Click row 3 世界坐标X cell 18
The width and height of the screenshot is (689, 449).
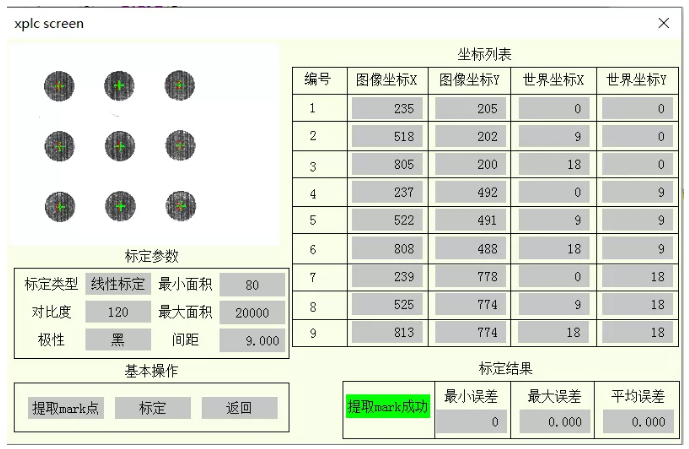click(554, 165)
